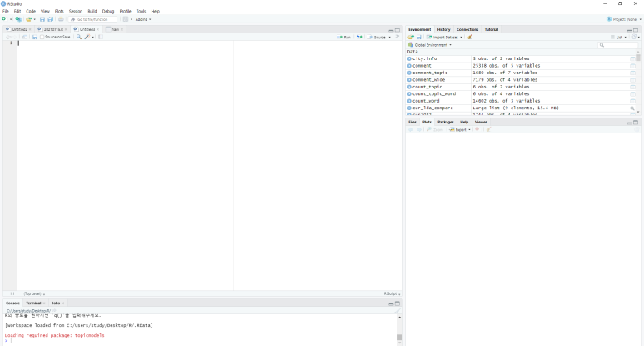Click the New File icon
Viewport: 644px width, 346px height.
[x=4, y=19]
